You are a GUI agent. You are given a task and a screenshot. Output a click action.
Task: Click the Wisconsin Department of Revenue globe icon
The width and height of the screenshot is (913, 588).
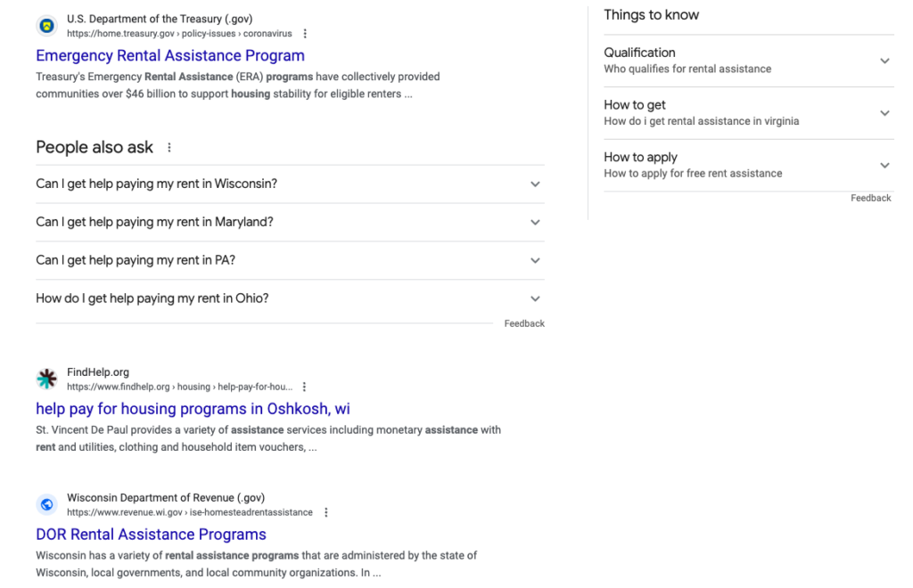(x=46, y=505)
